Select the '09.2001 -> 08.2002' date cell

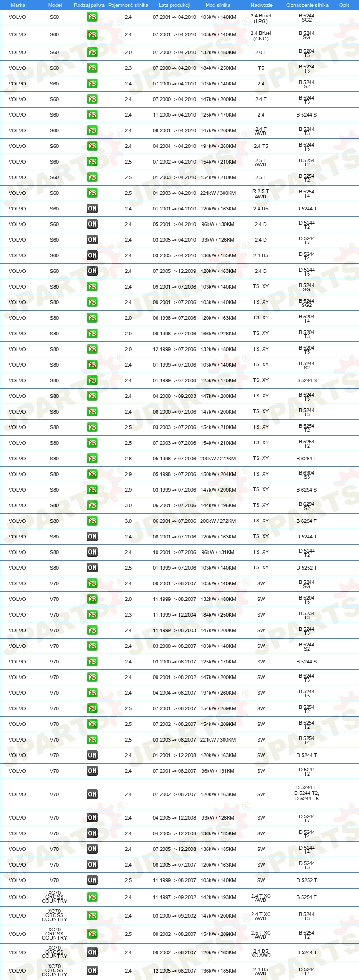[x=174, y=677]
